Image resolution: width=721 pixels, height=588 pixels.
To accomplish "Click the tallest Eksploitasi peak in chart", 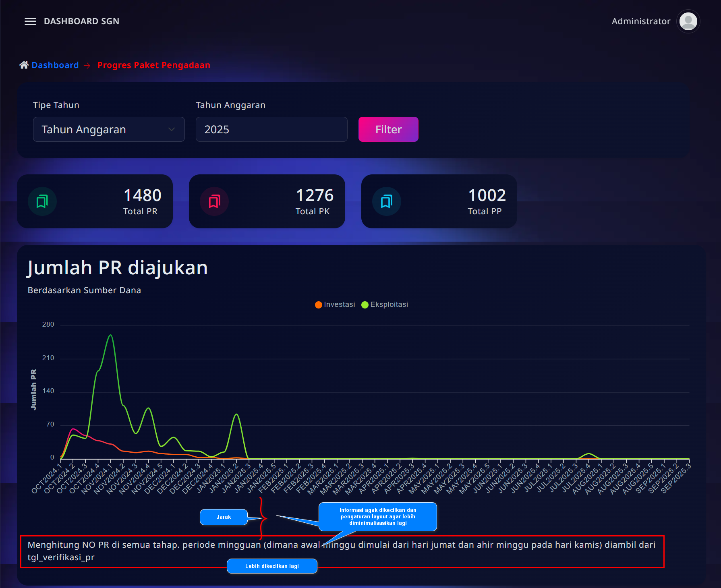I will [111, 335].
